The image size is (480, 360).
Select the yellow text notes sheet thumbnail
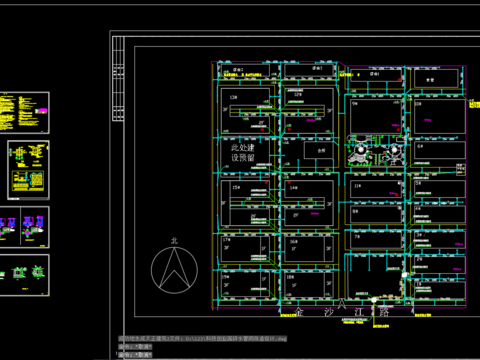click(24, 113)
